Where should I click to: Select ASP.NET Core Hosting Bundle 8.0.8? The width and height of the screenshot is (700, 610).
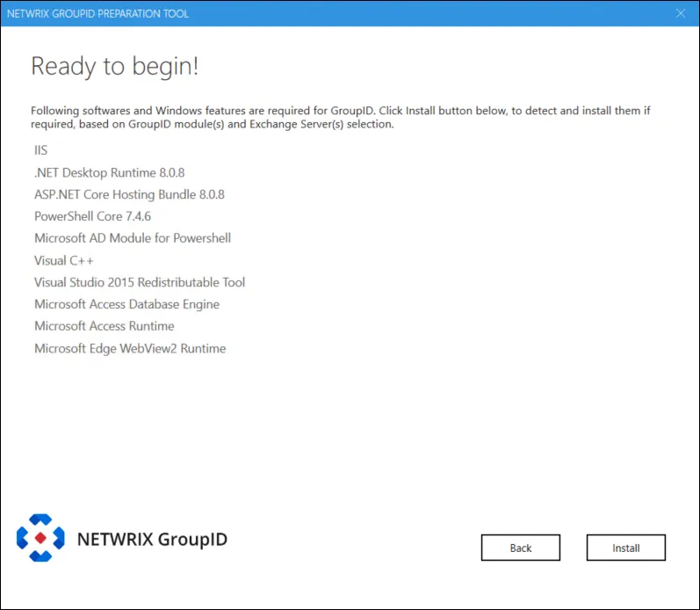coord(129,194)
